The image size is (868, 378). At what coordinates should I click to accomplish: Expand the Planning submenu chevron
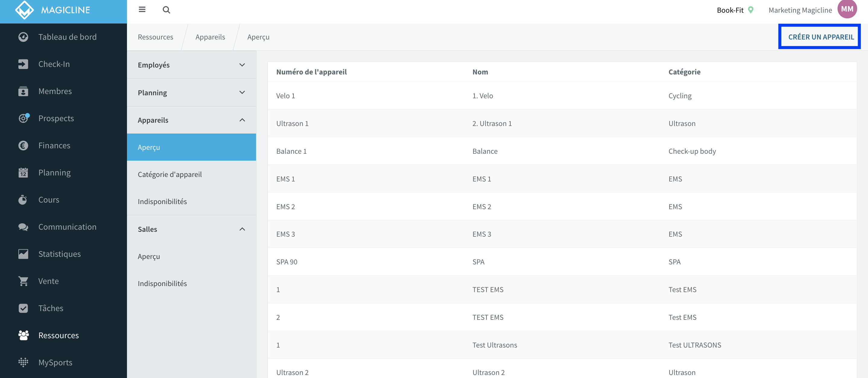[242, 92]
